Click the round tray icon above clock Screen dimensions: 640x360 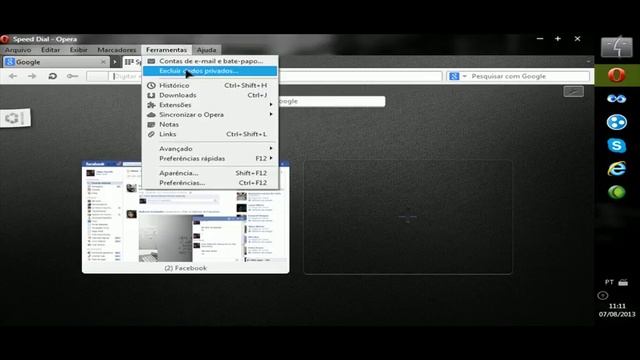[603, 296]
